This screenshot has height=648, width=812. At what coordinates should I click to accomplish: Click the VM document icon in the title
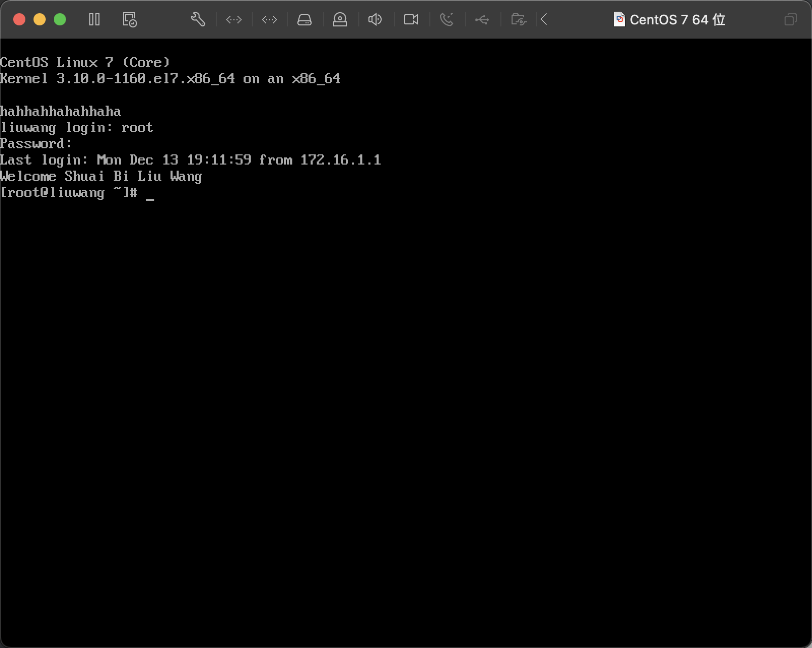pyautogui.click(x=619, y=19)
